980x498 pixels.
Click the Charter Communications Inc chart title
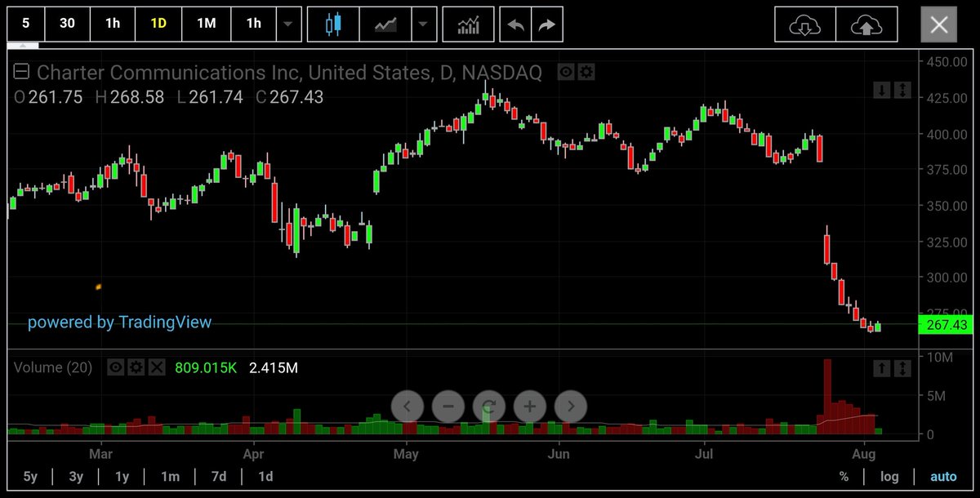289,73
